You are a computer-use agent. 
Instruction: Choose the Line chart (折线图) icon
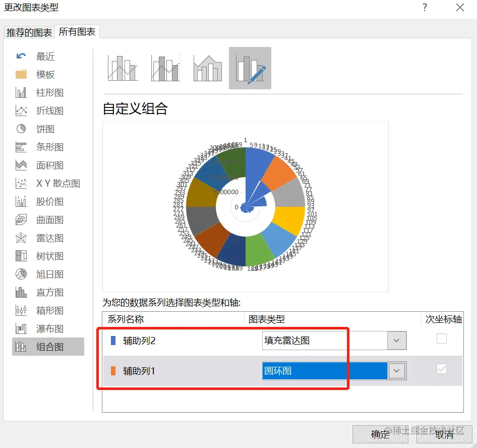click(21, 110)
